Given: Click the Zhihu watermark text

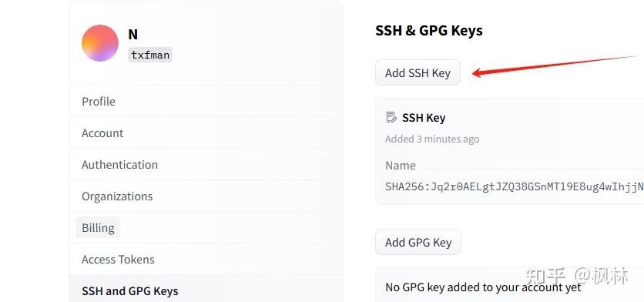Looking at the screenshot, I should click(x=577, y=276).
